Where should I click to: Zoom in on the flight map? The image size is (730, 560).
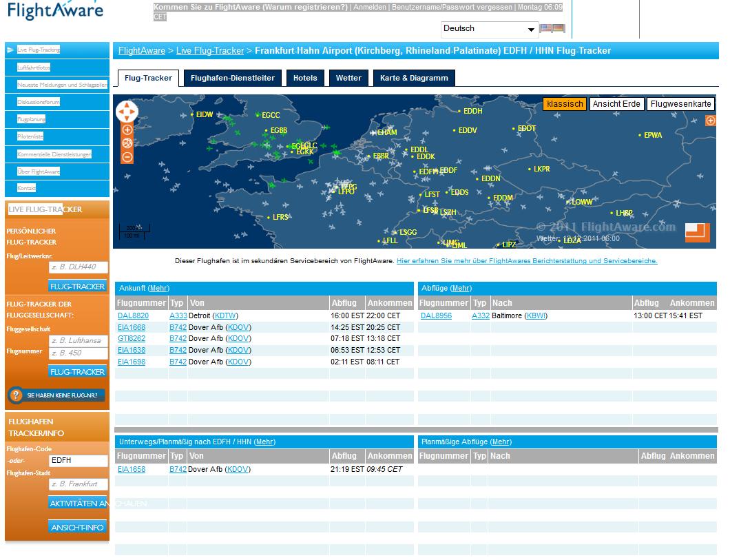coord(127,129)
